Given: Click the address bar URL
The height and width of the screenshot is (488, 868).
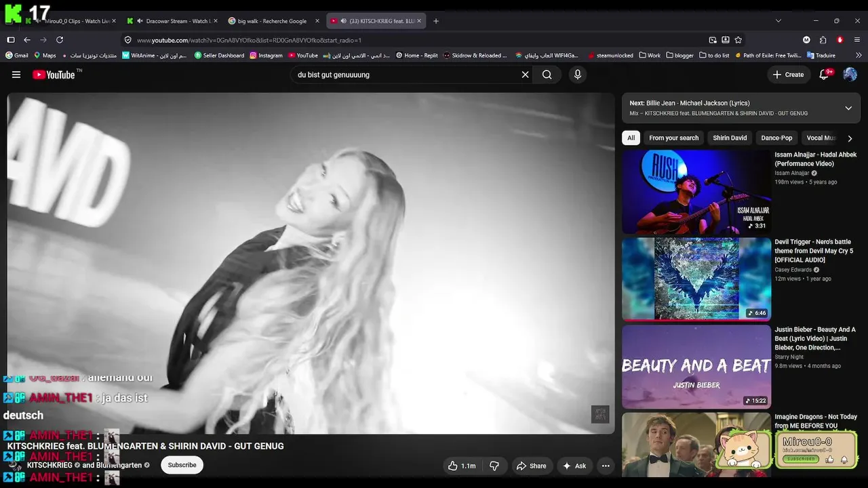Looking at the screenshot, I should [249, 40].
